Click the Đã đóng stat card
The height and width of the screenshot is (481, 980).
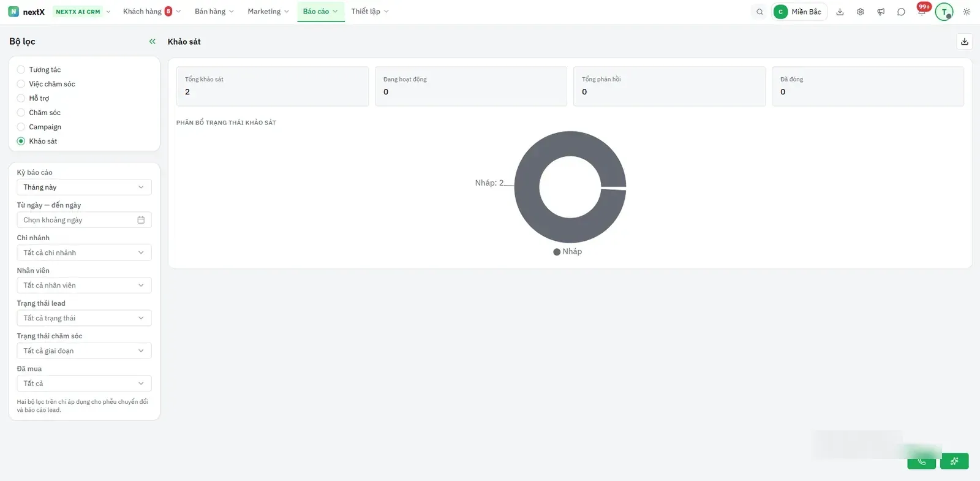(868, 86)
